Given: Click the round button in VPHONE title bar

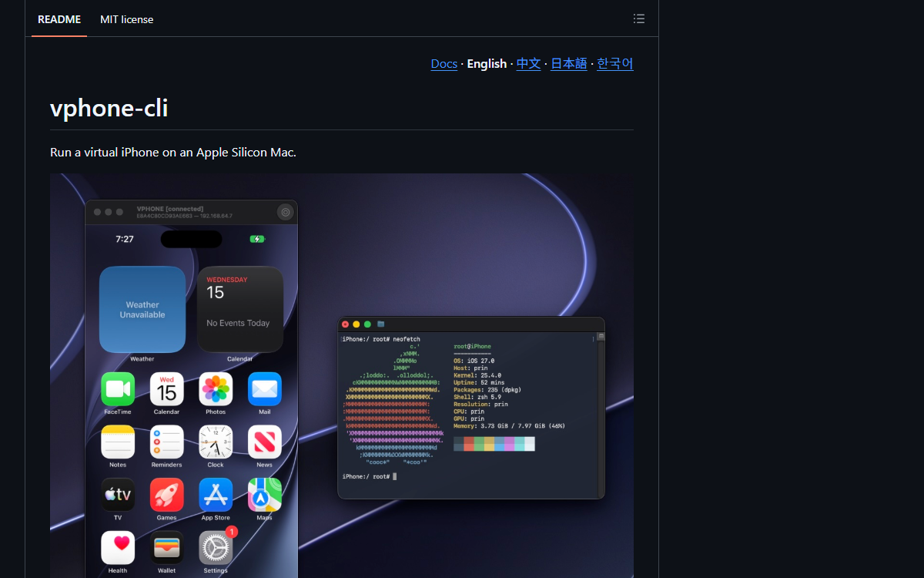Looking at the screenshot, I should 286,212.
